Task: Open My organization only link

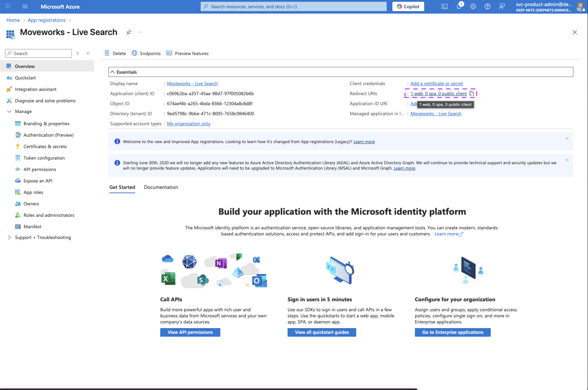Action: click(x=189, y=124)
